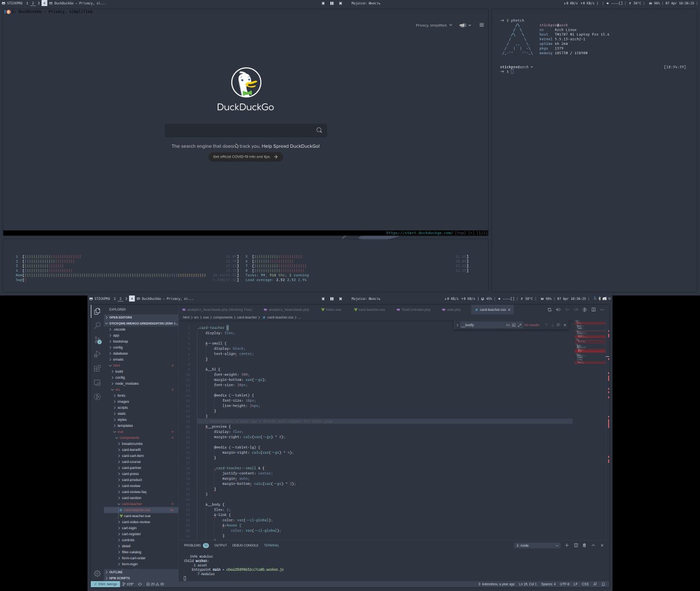Viewport: 700px width, 591px height.
Task: Expand the node_modules folder
Action: [x=141, y=384]
